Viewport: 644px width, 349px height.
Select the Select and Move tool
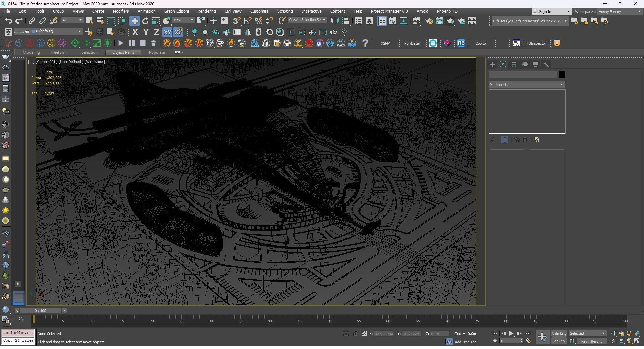click(x=134, y=21)
